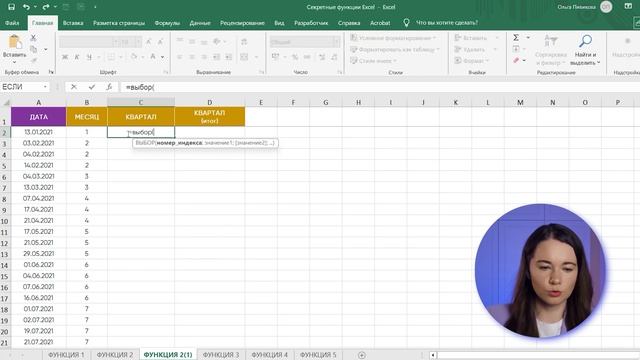Click the Fill down icon in Редактирование
640x360 pixels.
point(516,49)
